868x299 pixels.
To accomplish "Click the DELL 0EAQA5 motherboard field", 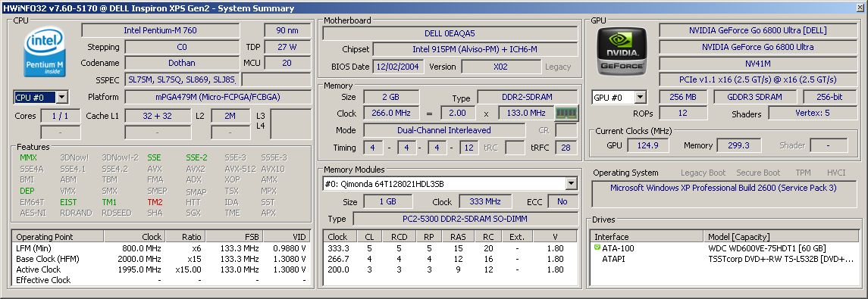I will (450, 33).
